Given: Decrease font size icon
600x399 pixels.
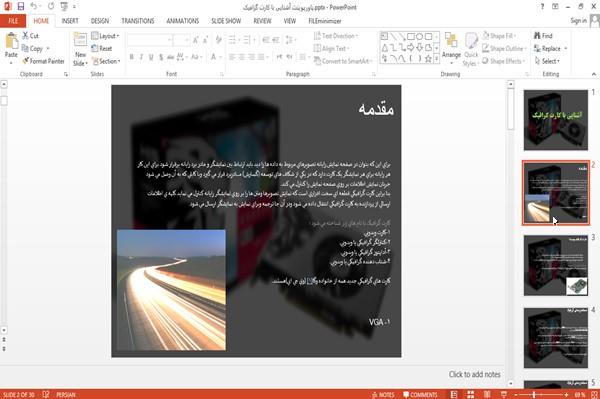Looking at the screenshot, I should click(x=206, y=40).
